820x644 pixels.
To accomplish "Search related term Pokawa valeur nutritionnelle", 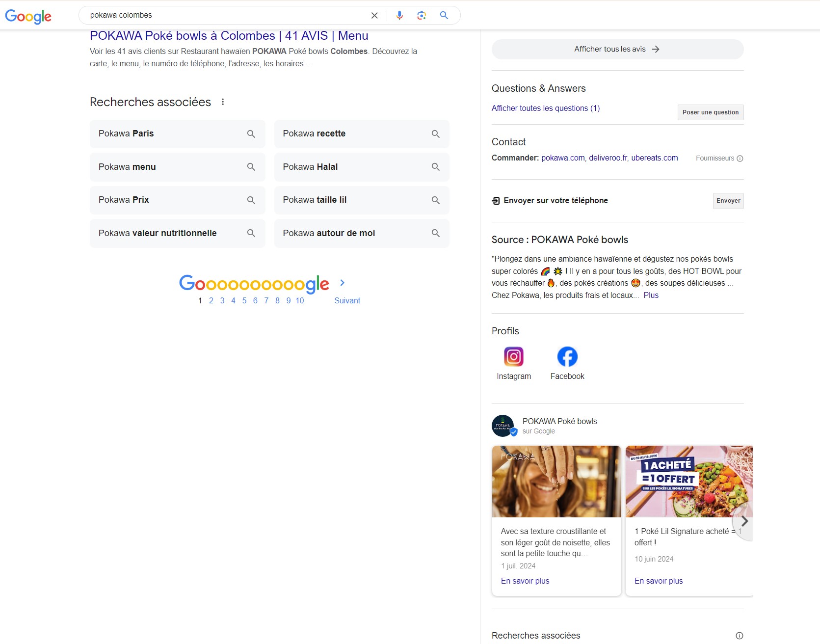I will tap(177, 233).
